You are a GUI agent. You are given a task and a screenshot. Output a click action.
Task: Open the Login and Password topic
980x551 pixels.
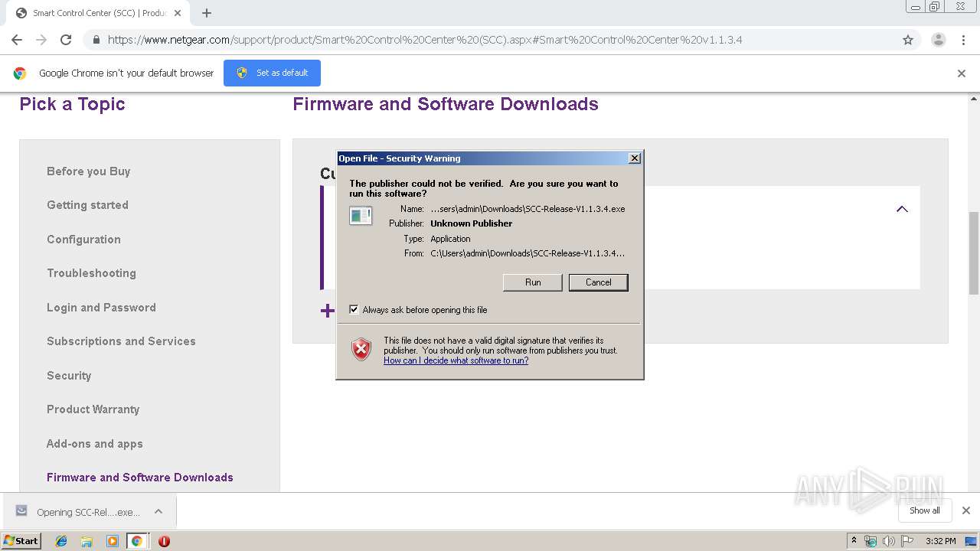pos(101,308)
